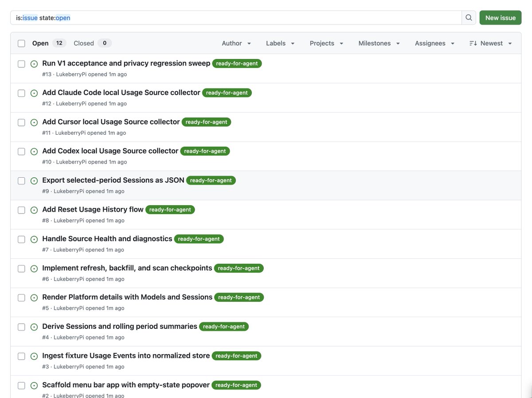The image size is (532, 398).
Task: Open the Author filter dropdown
Action: tap(237, 43)
